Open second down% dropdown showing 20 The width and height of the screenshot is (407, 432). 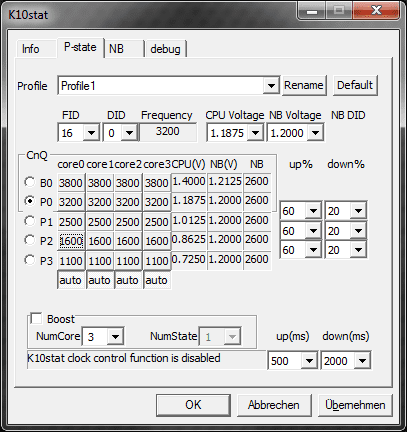[x=359, y=231]
